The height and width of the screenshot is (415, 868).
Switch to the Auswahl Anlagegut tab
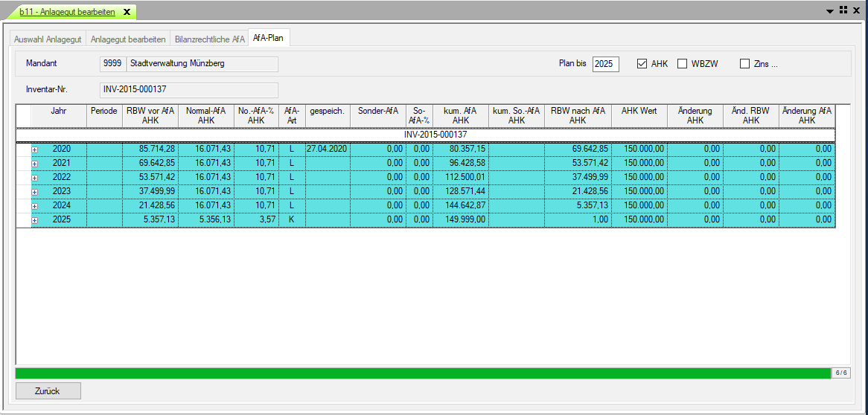click(48, 39)
